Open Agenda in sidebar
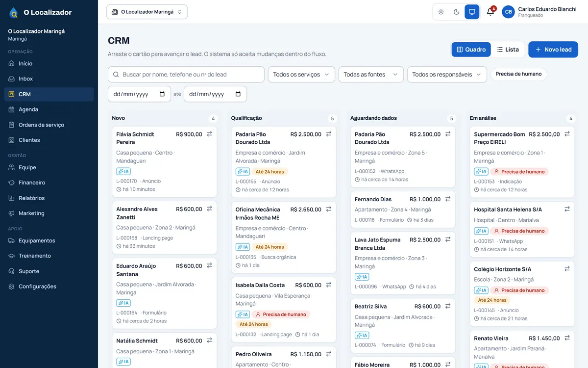 pos(49,109)
